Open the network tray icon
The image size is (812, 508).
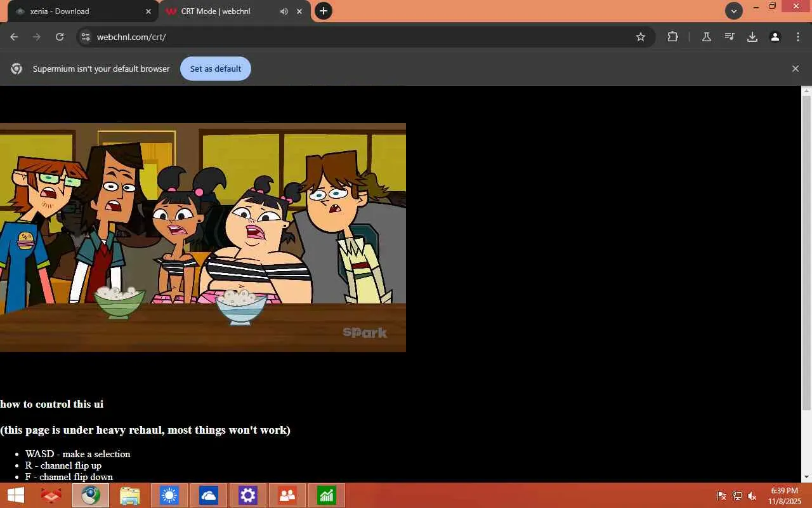tap(737, 496)
